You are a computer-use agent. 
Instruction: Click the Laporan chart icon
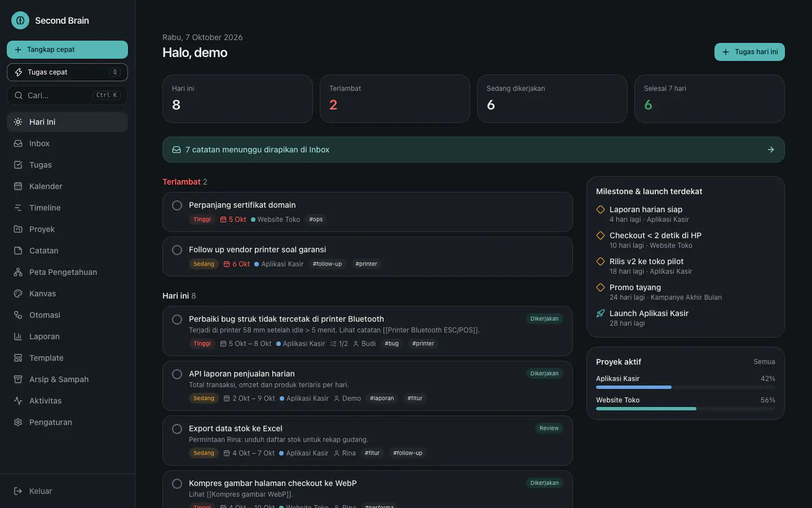[x=18, y=336]
